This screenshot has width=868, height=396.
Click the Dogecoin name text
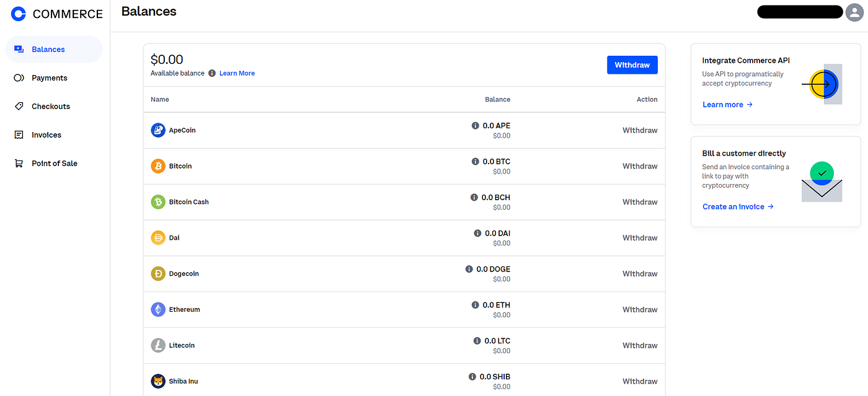pos(184,274)
